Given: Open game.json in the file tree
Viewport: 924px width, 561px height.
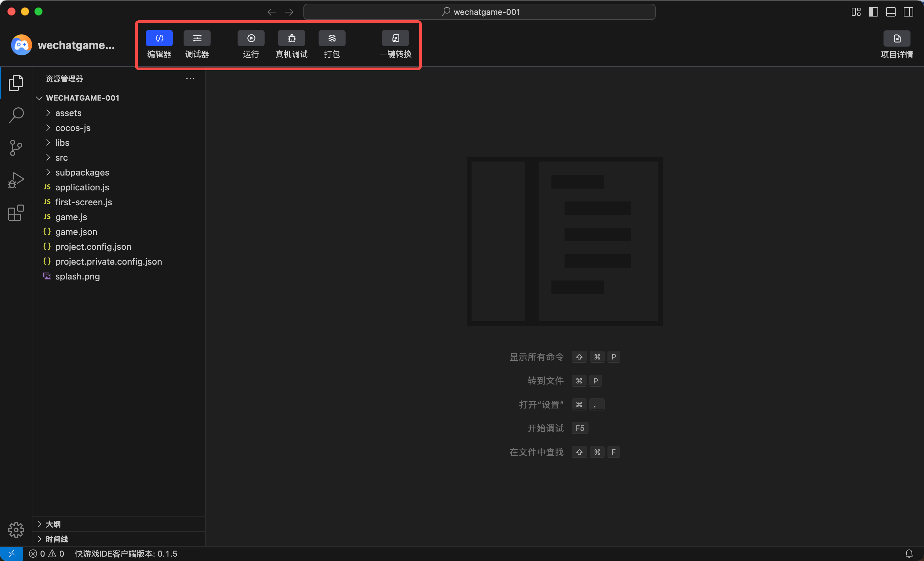Looking at the screenshot, I should click(76, 232).
